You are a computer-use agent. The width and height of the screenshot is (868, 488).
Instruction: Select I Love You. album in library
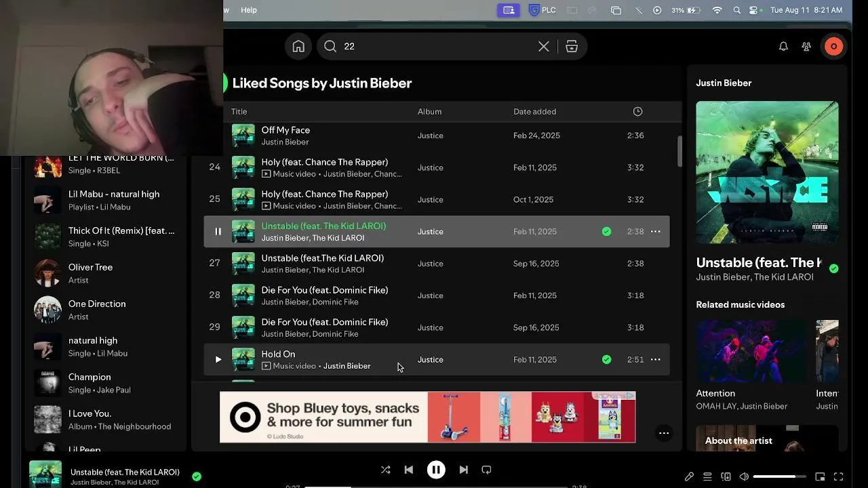point(105,420)
